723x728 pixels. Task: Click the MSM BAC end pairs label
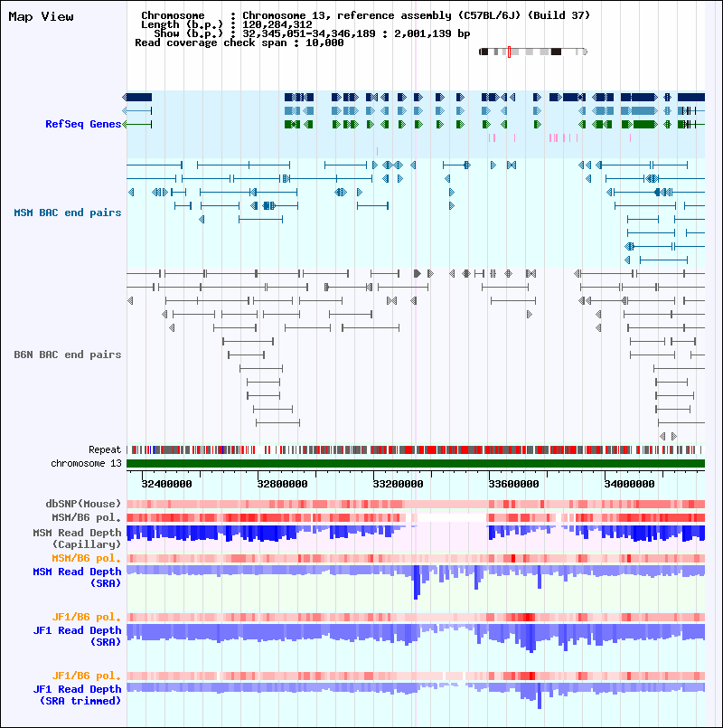click(67, 213)
